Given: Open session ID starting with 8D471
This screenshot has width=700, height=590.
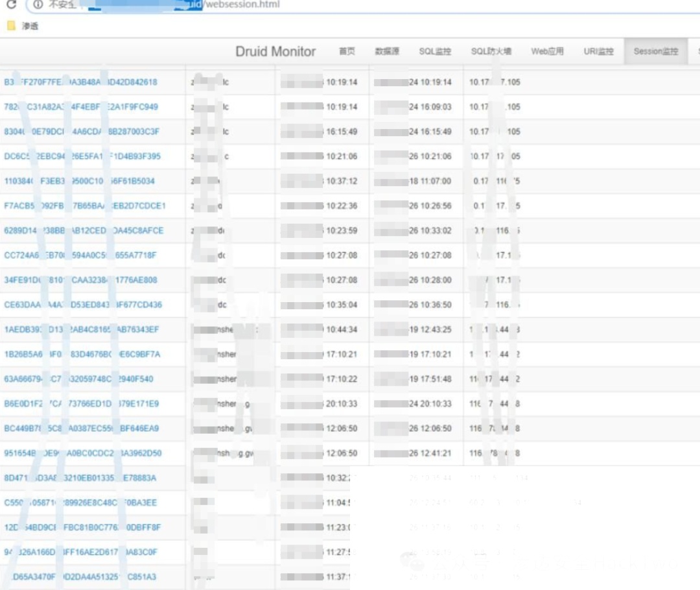Looking at the screenshot, I should (x=80, y=478).
